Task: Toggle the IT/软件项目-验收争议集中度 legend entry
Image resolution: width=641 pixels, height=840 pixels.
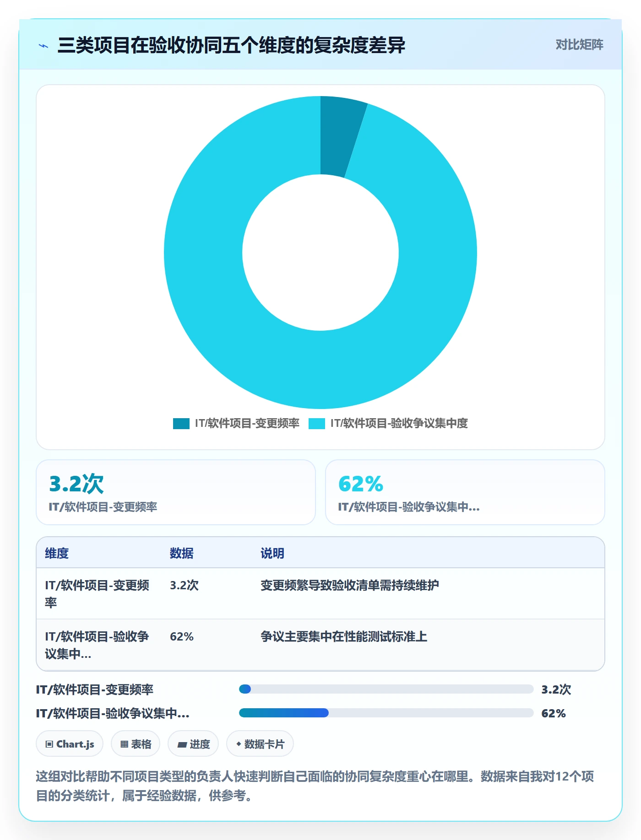Action: point(388,423)
